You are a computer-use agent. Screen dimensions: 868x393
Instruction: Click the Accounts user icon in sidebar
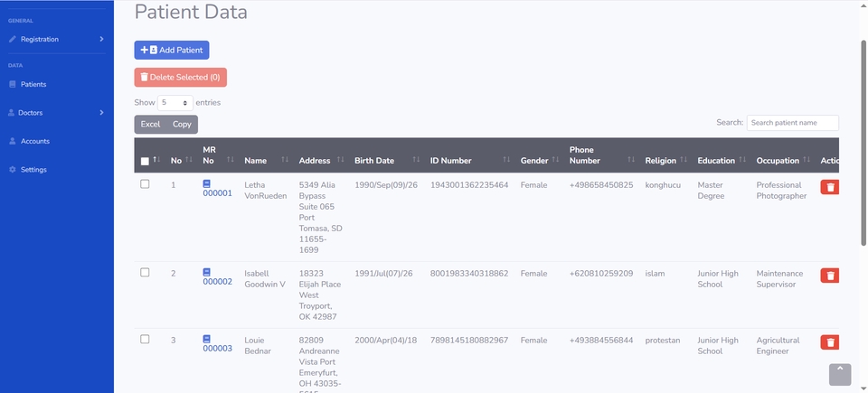(13, 141)
